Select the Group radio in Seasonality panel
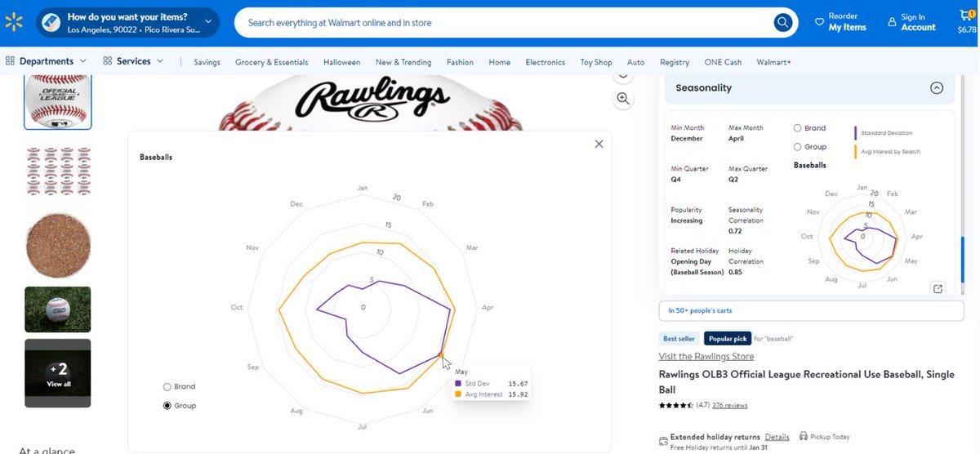 click(x=798, y=147)
